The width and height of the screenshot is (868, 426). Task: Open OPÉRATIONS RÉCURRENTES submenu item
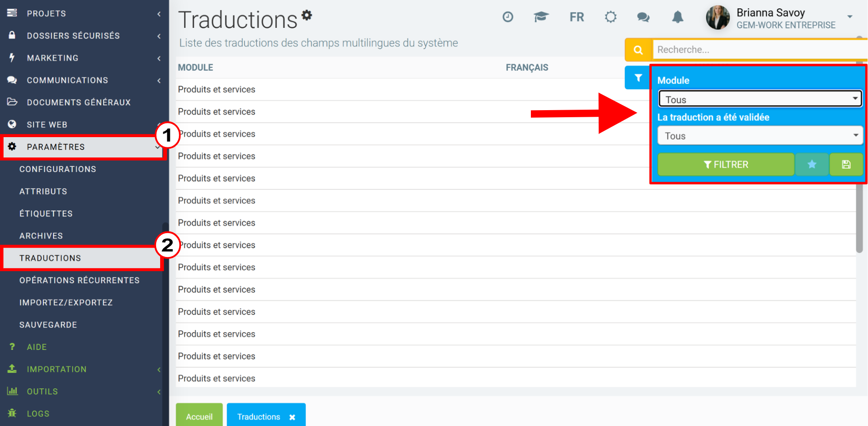tap(80, 280)
